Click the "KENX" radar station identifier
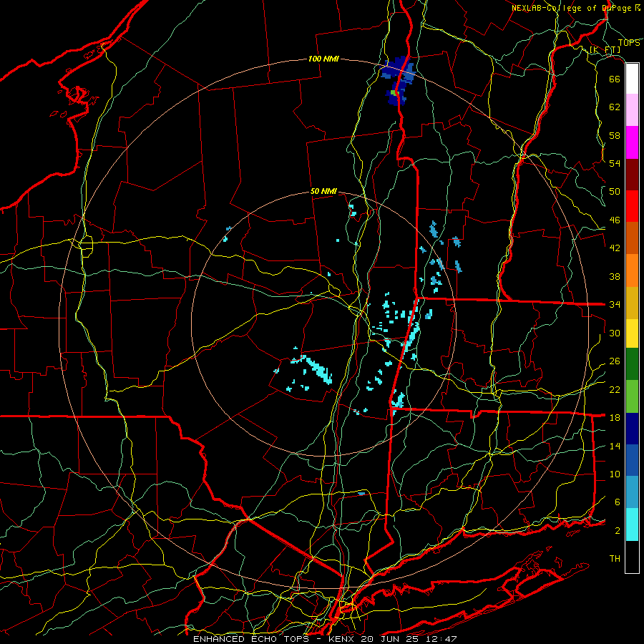The image size is (644, 644). pyautogui.click(x=340, y=639)
